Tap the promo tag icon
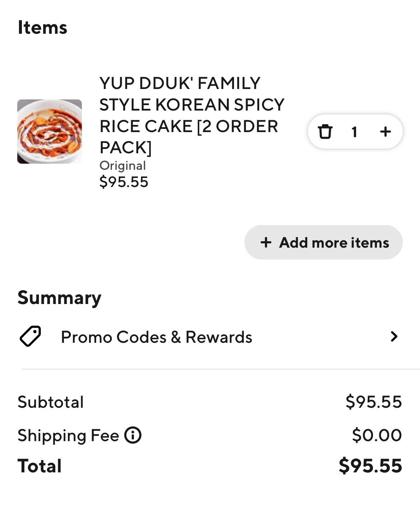 point(30,336)
